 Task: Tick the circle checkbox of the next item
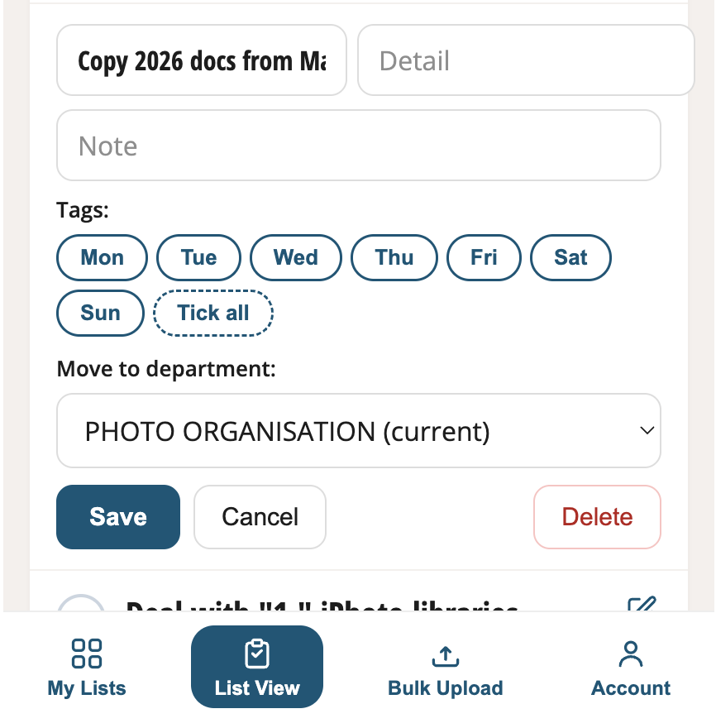click(x=81, y=602)
